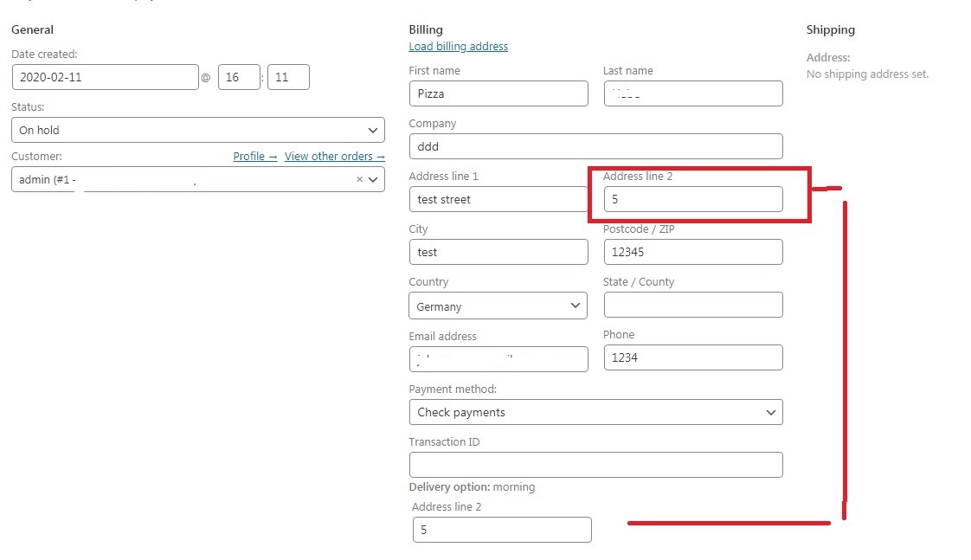The height and width of the screenshot is (560, 971).
Task: Click the Company field containing ddd
Action: (x=595, y=146)
